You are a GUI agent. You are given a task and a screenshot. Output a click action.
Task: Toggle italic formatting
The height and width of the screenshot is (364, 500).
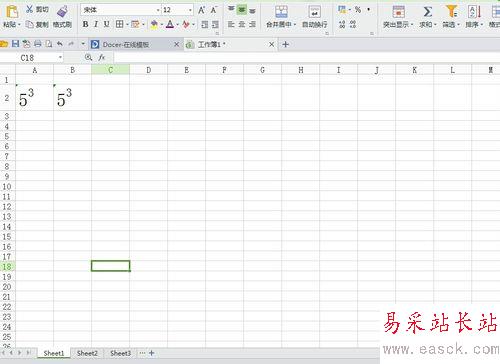pos(96,24)
